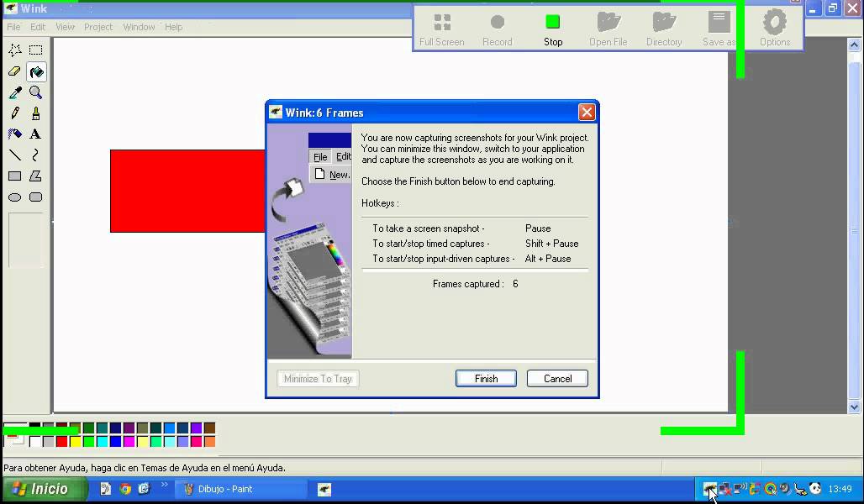Screen dimensions: 864x504
Task: Open the Directory folder in recorder bar
Action: 664,29
